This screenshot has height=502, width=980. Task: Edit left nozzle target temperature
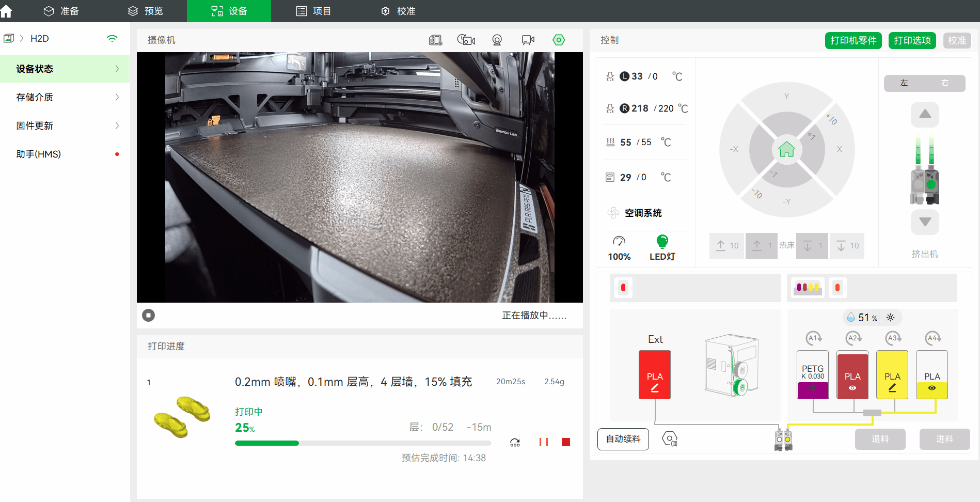tap(655, 76)
